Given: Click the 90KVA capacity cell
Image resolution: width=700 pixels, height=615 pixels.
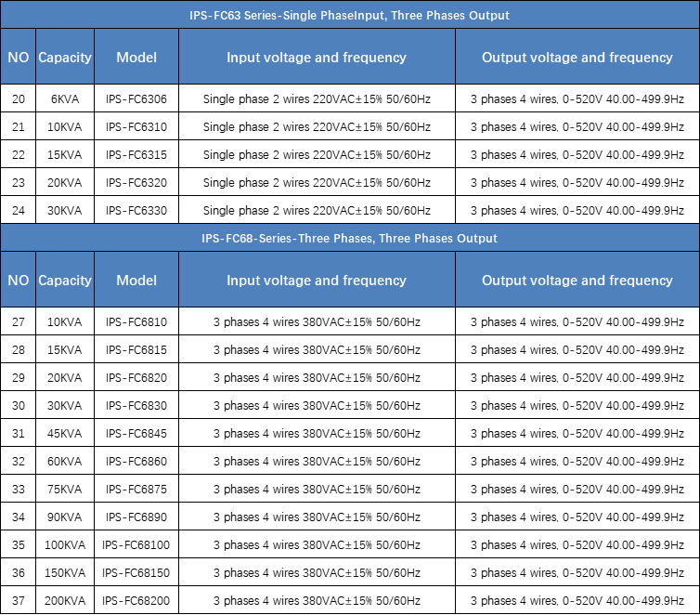Looking at the screenshot, I should click(65, 517).
